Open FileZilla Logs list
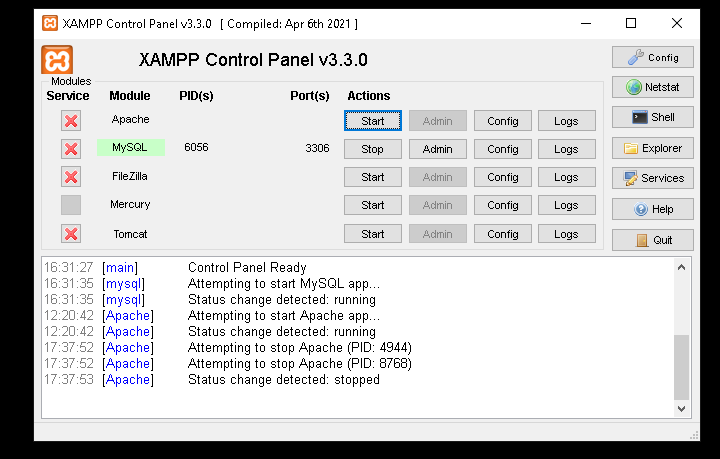 tap(567, 177)
